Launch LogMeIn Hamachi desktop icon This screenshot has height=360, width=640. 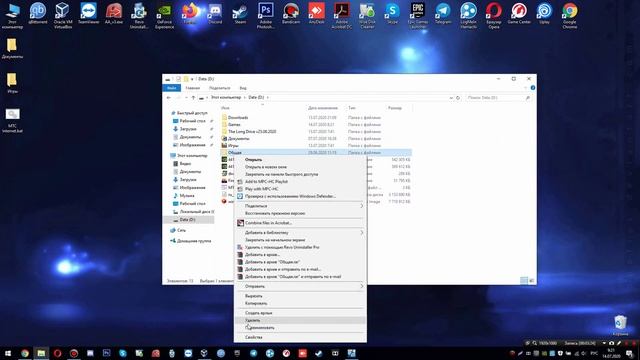click(x=468, y=16)
